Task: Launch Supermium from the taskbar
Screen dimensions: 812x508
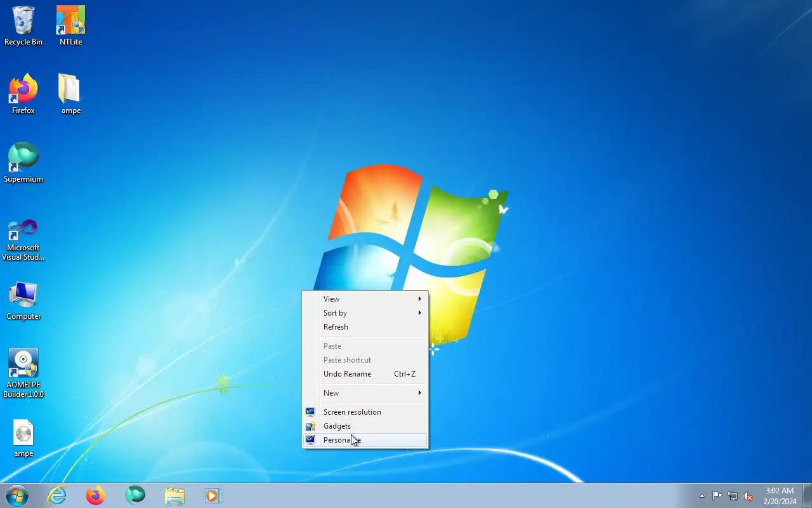Action: (135, 495)
